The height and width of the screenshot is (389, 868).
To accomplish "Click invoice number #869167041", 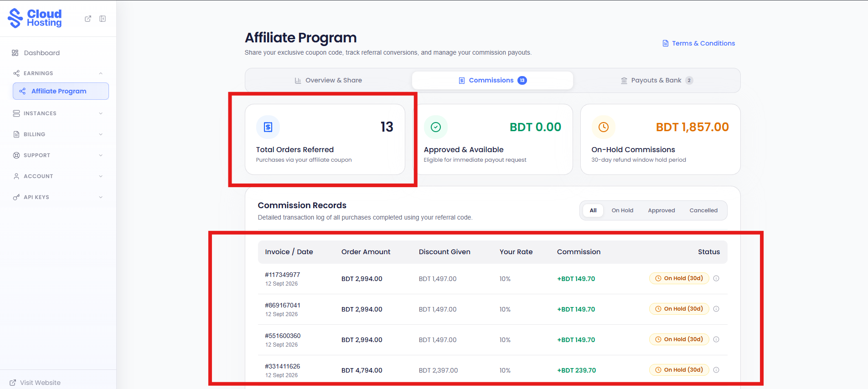I will tap(282, 305).
